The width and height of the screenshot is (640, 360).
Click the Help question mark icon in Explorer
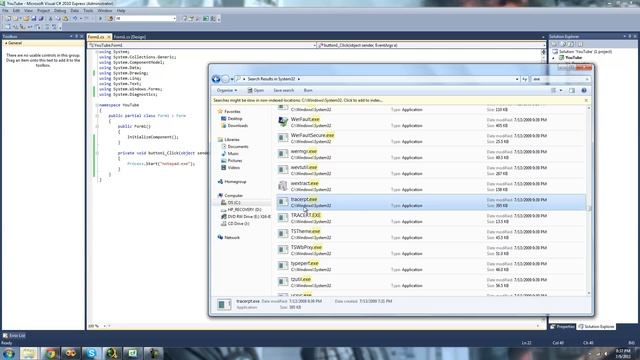click(x=584, y=90)
